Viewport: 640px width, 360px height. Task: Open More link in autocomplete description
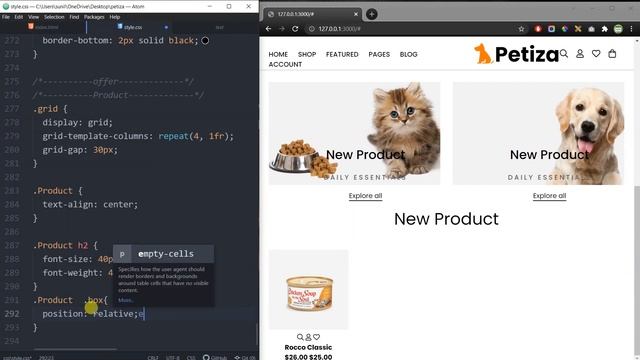tap(125, 300)
